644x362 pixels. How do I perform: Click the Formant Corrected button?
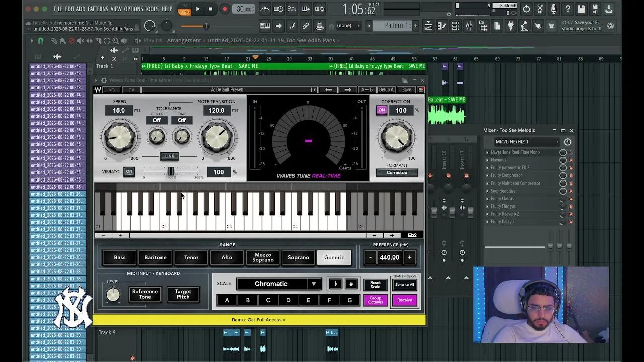click(x=397, y=172)
